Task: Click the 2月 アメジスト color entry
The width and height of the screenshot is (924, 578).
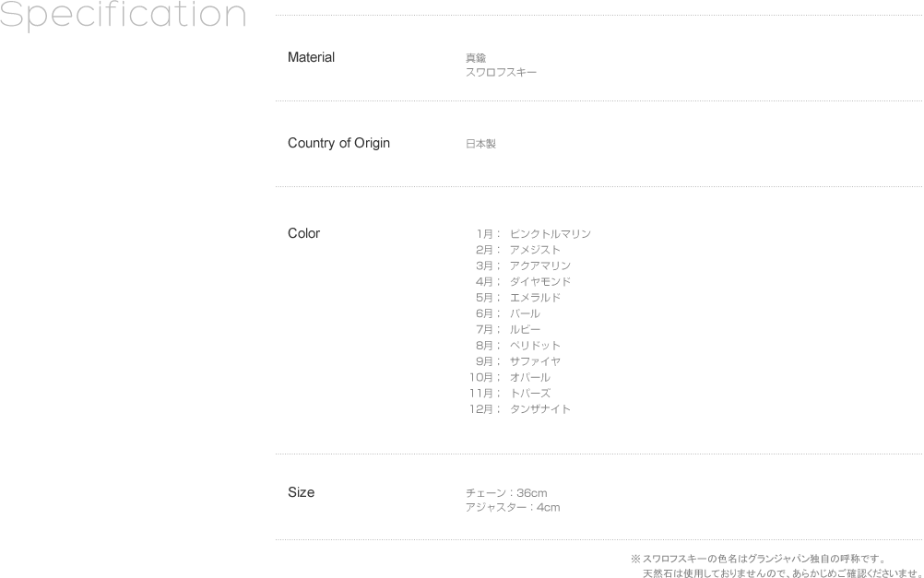Action: pos(518,250)
